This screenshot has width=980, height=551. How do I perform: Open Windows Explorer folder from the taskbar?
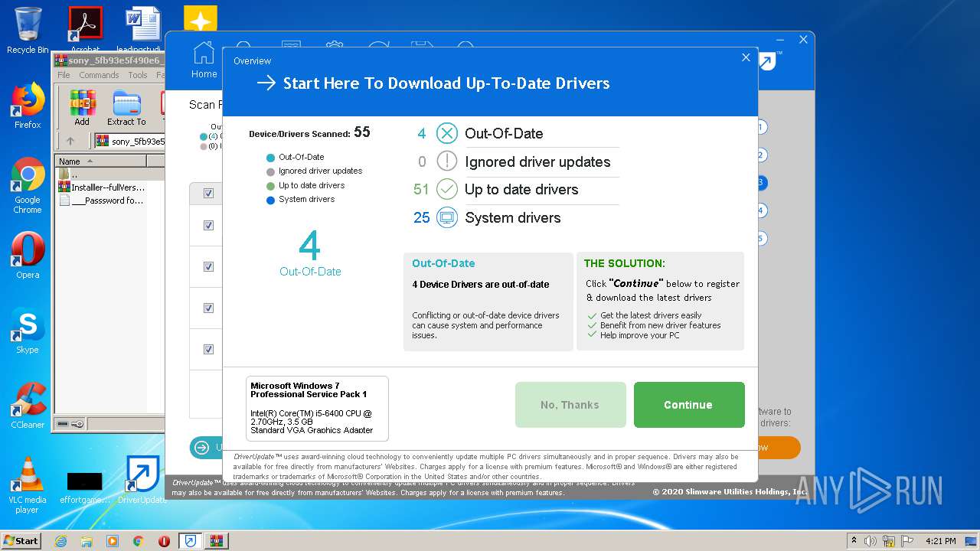[x=87, y=540]
